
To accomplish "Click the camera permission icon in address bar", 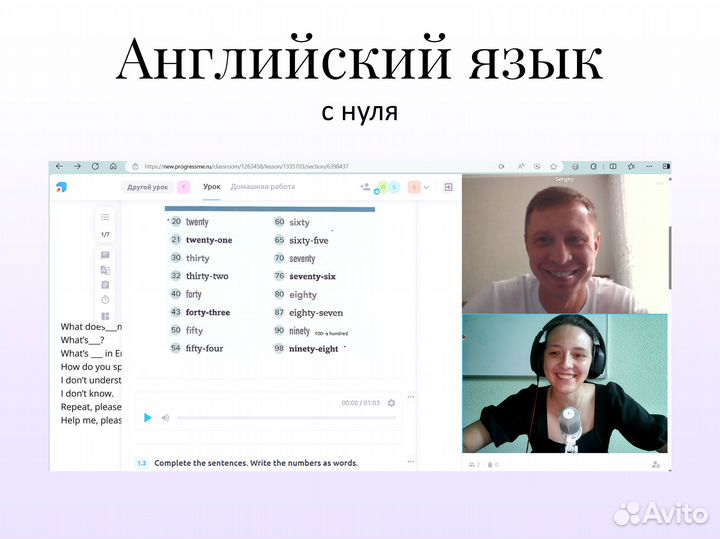I will click(501, 167).
